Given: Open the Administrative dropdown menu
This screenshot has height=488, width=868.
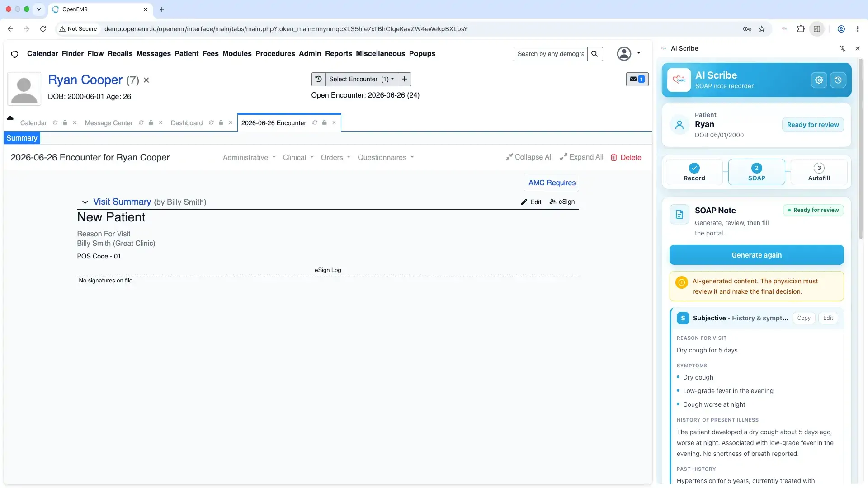Looking at the screenshot, I should tap(249, 157).
